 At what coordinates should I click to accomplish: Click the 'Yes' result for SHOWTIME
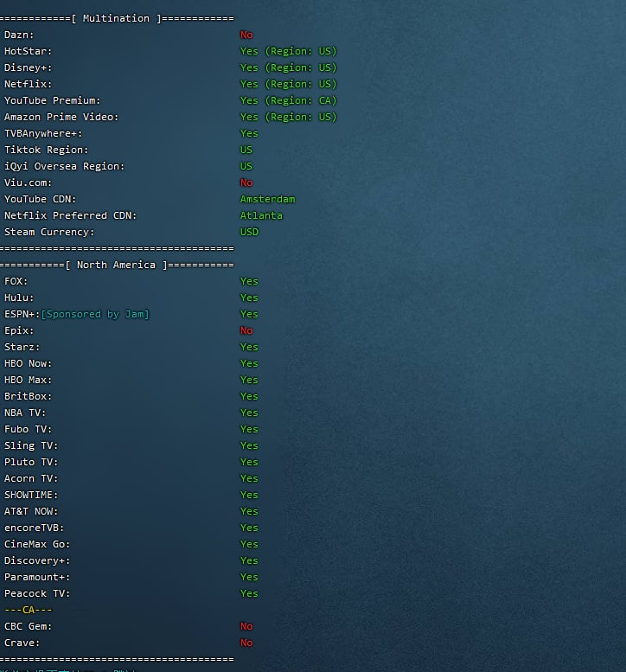[x=249, y=495]
